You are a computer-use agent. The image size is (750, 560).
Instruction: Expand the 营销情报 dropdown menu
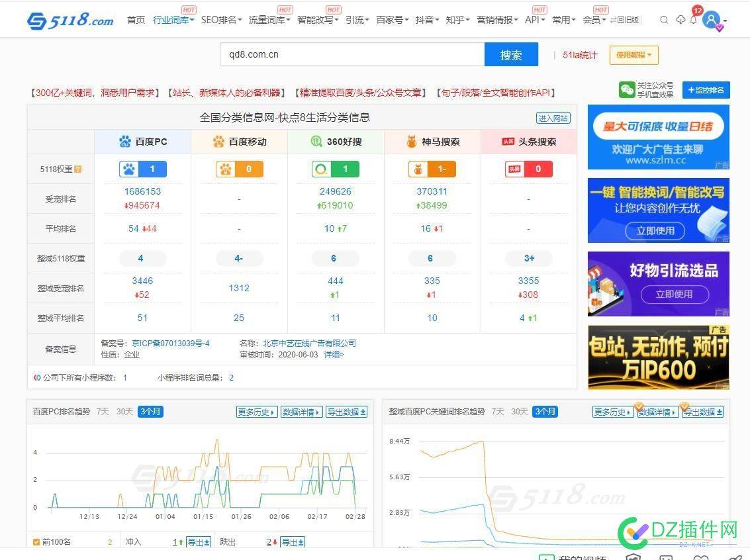[x=497, y=20]
